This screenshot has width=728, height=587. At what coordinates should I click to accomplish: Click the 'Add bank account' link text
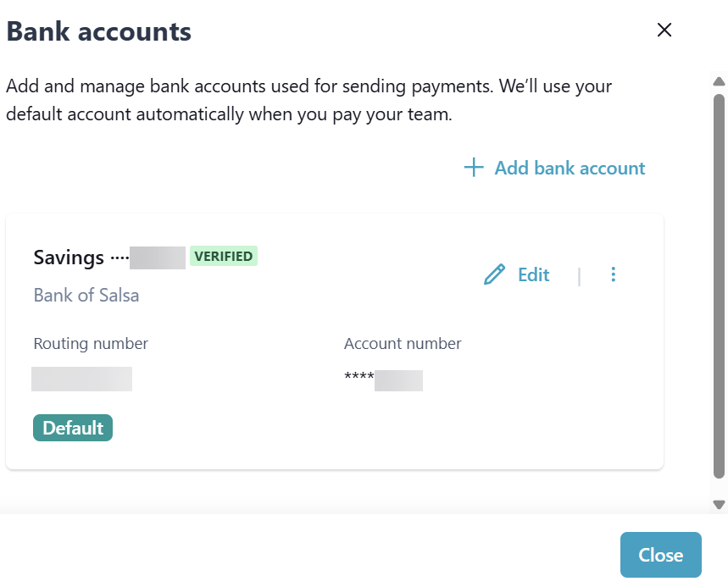[570, 168]
